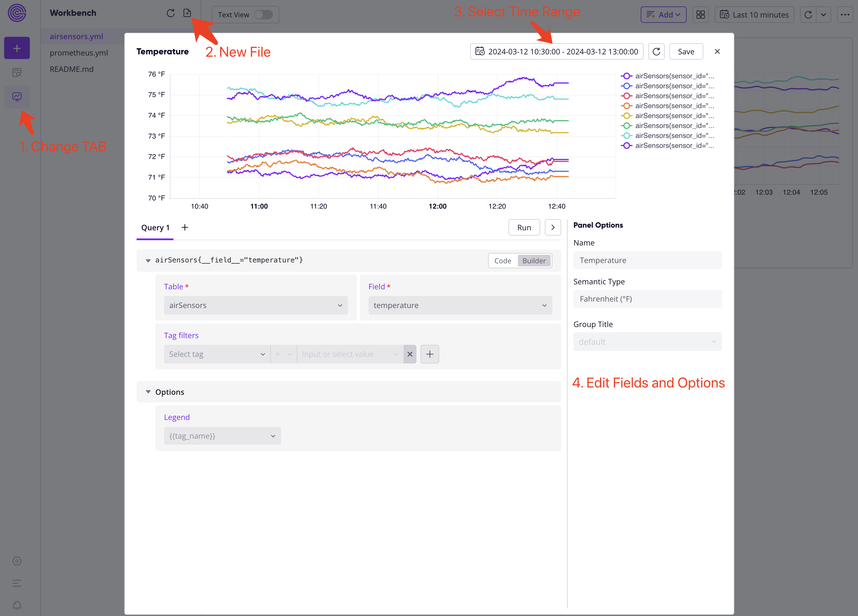This screenshot has height=616, width=858.
Task: Add another tag filter
Action: [x=430, y=354]
